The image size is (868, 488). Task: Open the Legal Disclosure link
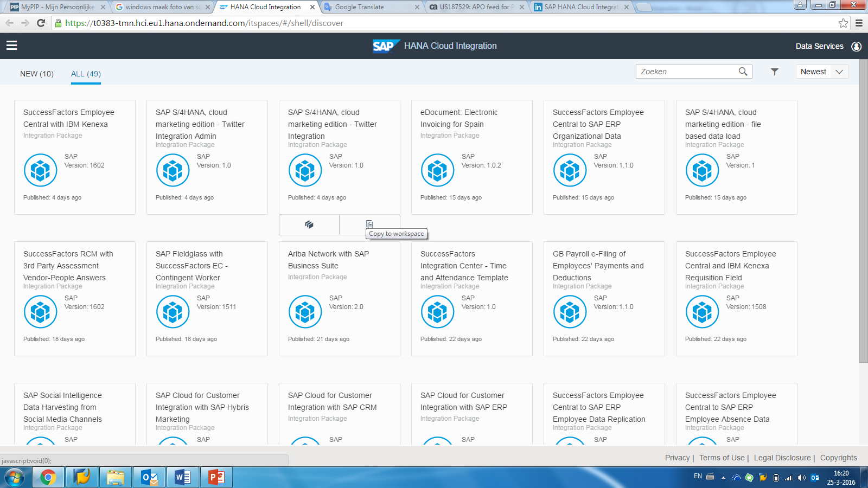(x=782, y=458)
